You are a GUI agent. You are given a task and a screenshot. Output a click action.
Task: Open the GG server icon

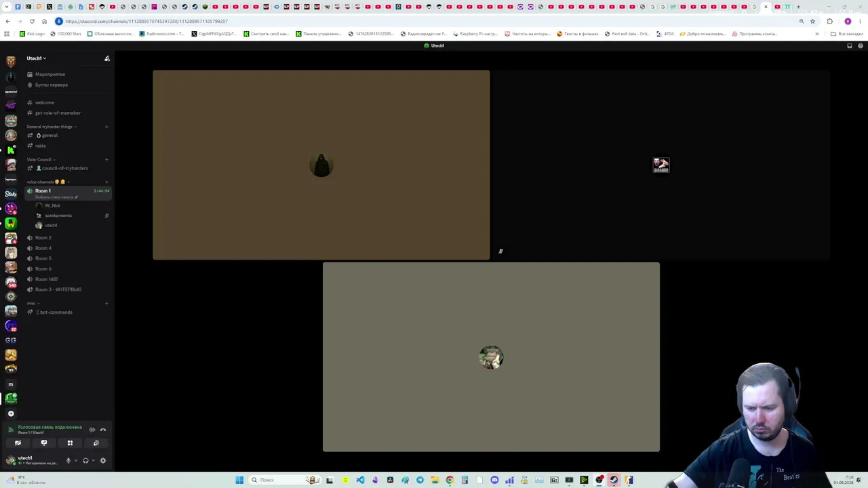[x=11, y=340]
